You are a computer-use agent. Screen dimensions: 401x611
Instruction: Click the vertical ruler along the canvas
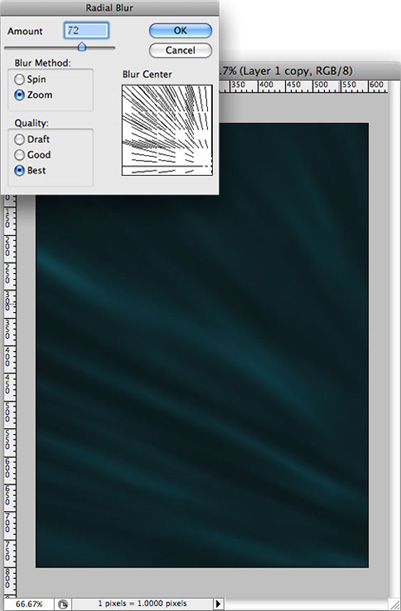(10, 394)
